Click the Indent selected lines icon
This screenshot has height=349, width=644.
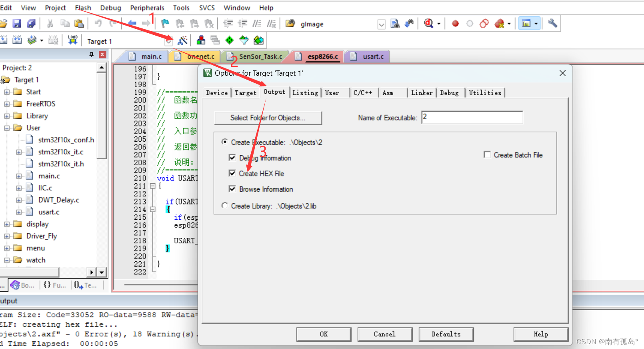(x=228, y=24)
